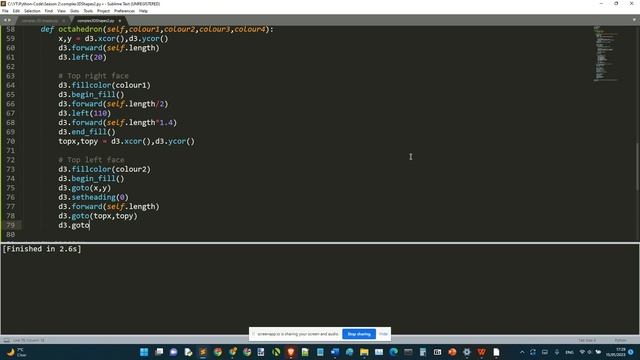Screen dimensions: 640x360
Task: Open the weather widget in taskbar
Action: point(16,352)
